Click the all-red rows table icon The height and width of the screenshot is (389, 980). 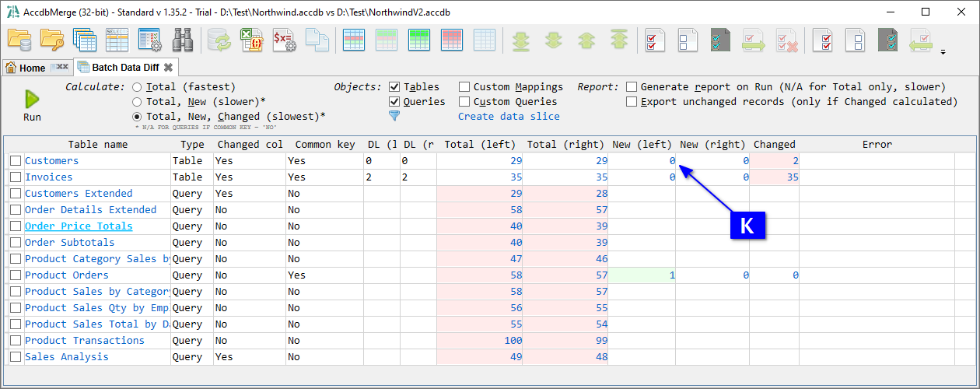click(x=452, y=40)
